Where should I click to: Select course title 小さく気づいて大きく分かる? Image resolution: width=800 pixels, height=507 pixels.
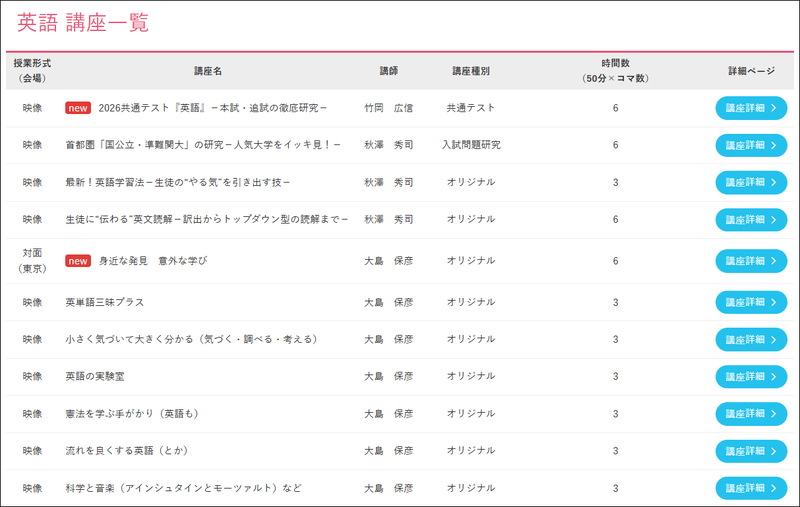point(192,340)
